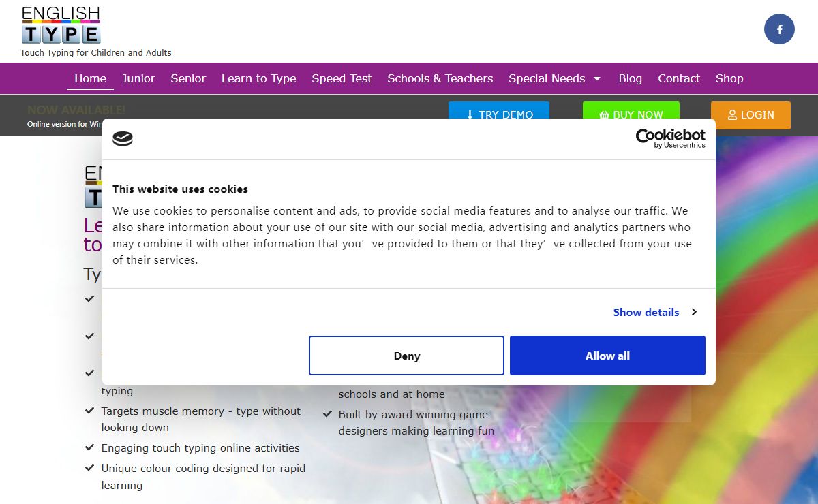Click 'Engaging touch typing online activities' item
The image size is (818, 504).
(200, 448)
